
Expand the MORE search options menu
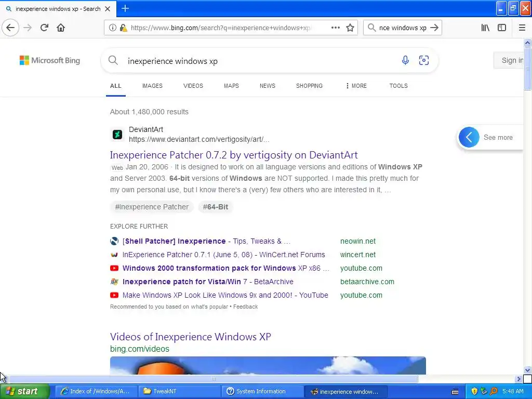click(x=356, y=86)
